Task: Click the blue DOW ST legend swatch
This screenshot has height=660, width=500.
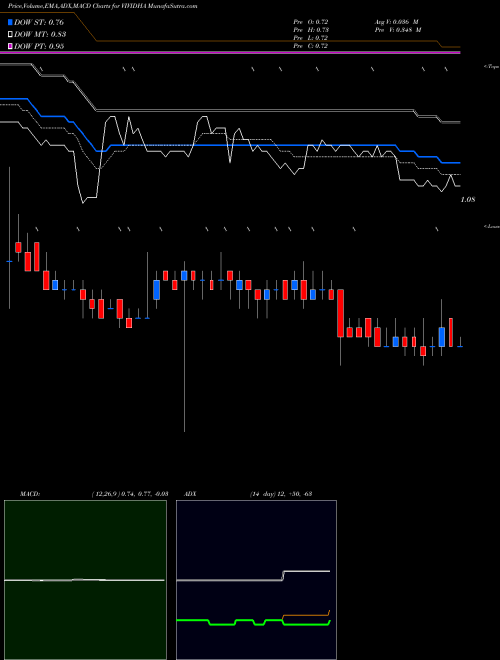Action: pyautogui.click(x=11, y=22)
